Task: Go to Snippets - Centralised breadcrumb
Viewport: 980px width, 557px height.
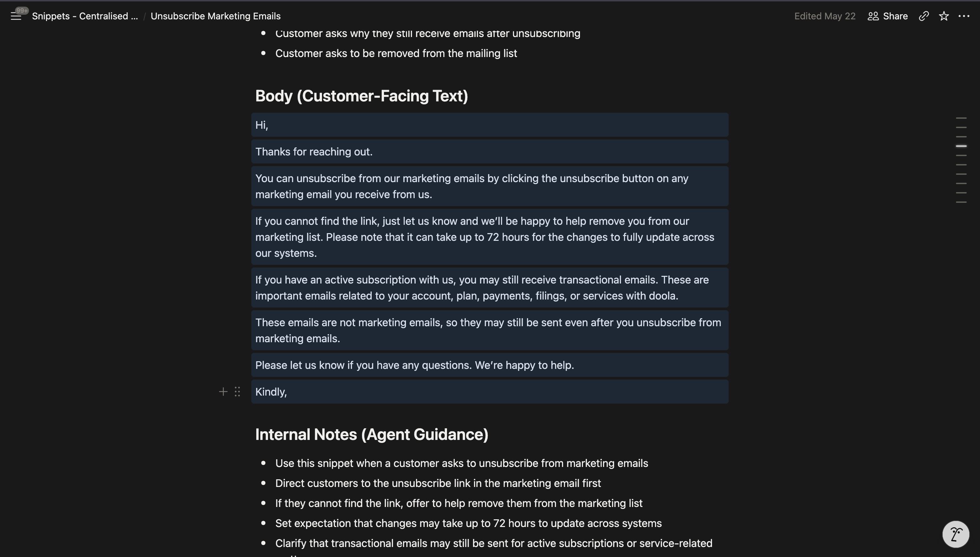Action: tap(85, 16)
